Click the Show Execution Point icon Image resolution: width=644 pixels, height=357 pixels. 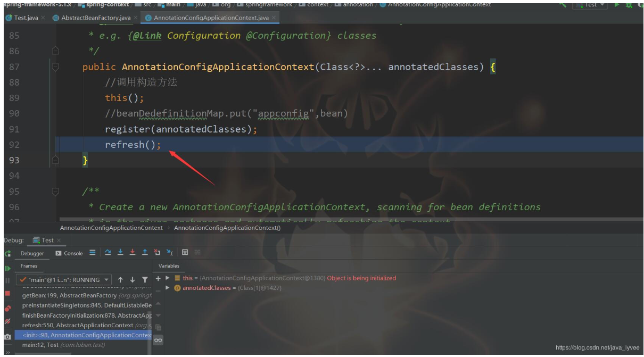pos(93,253)
